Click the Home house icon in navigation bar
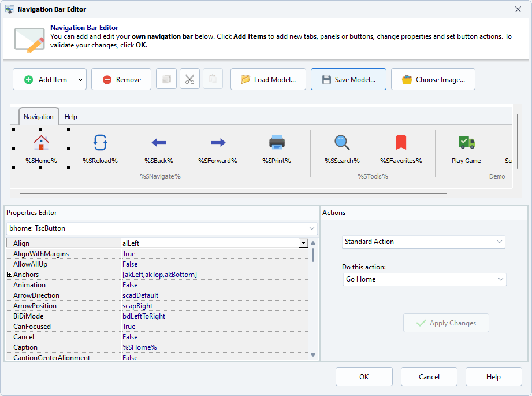Screen dimensions: 532x396 point(41,142)
